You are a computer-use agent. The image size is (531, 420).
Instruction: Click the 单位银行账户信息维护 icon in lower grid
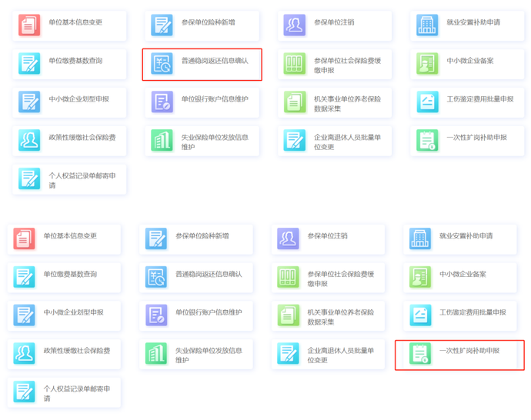156,315
